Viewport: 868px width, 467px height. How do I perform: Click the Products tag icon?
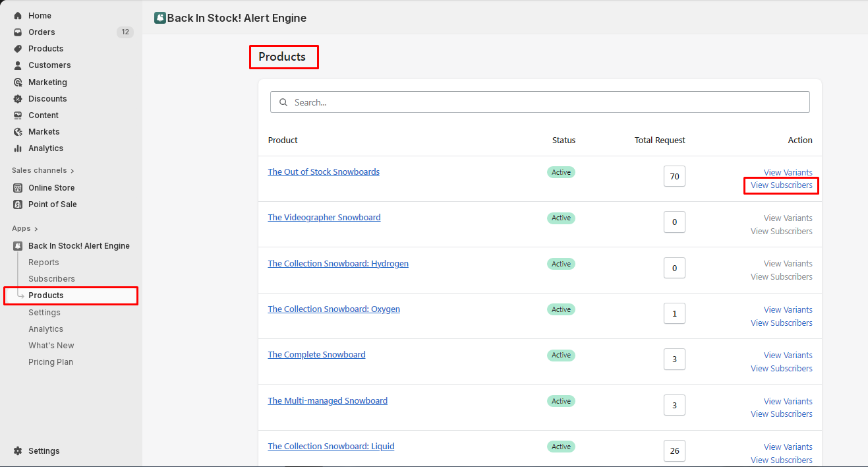(18, 48)
